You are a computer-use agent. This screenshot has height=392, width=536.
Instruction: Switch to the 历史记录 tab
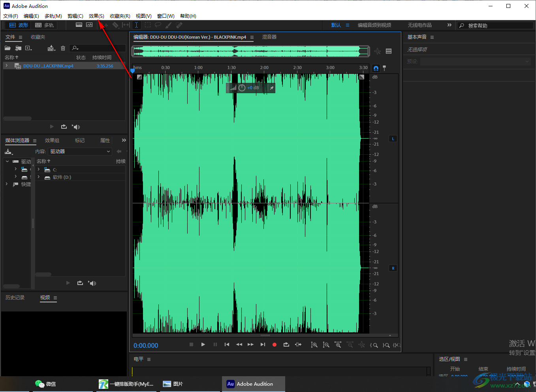[15, 298]
